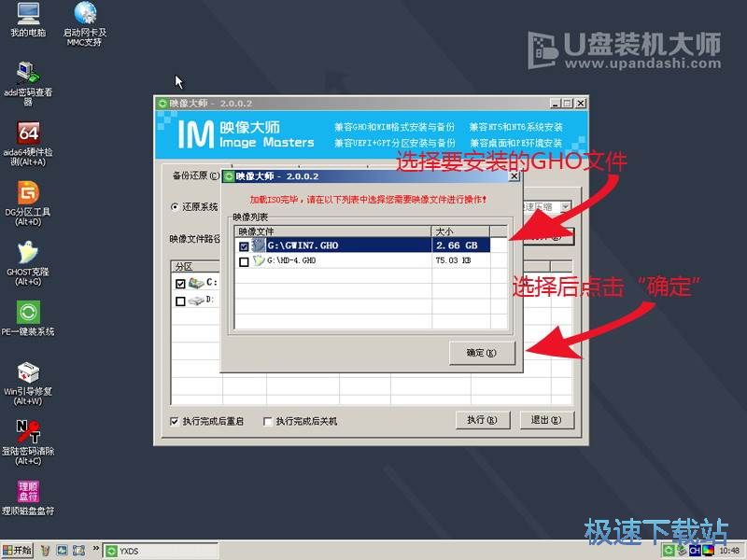The width and height of the screenshot is (747, 560).
Task: Click the 大小 column header
Action: (460, 231)
